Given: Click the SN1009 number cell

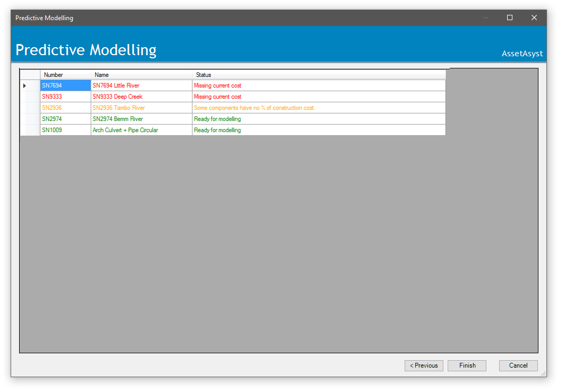Looking at the screenshot, I should (x=65, y=130).
